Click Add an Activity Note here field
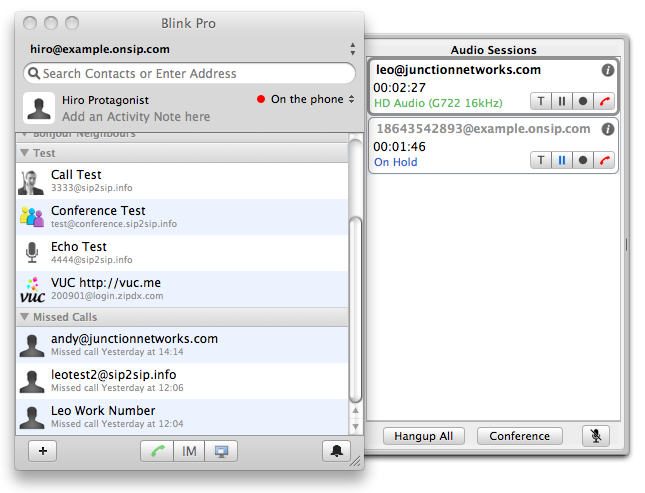This screenshot has height=493, width=645. (x=136, y=117)
